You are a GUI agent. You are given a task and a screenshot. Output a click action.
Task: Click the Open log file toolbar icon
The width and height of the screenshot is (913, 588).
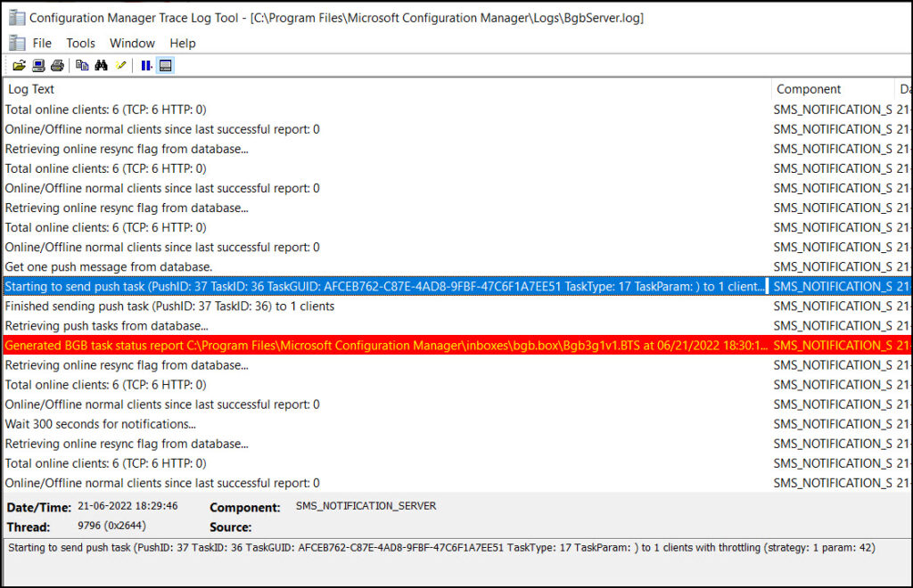[20, 66]
